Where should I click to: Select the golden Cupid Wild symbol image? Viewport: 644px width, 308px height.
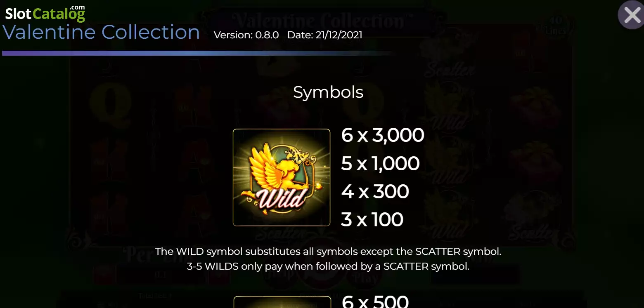tap(282, 177)
